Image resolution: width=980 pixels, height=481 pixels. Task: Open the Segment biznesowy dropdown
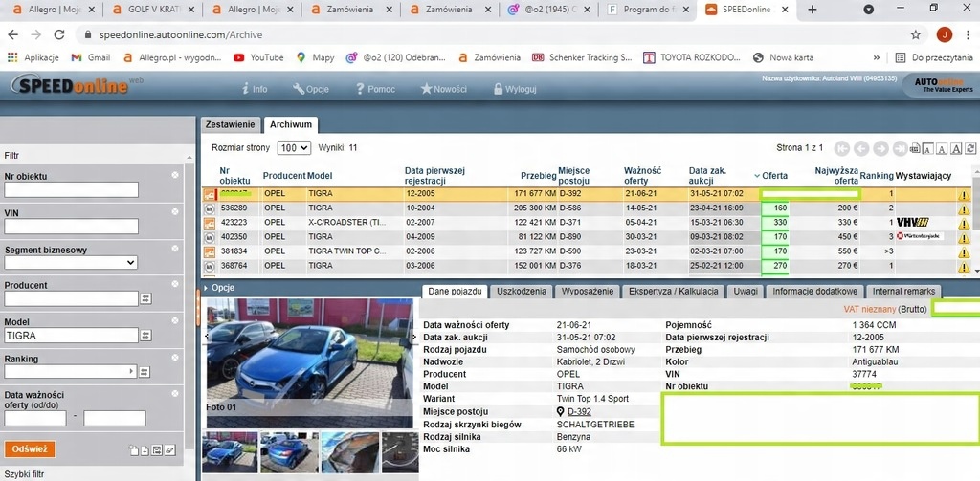point(71,263)
